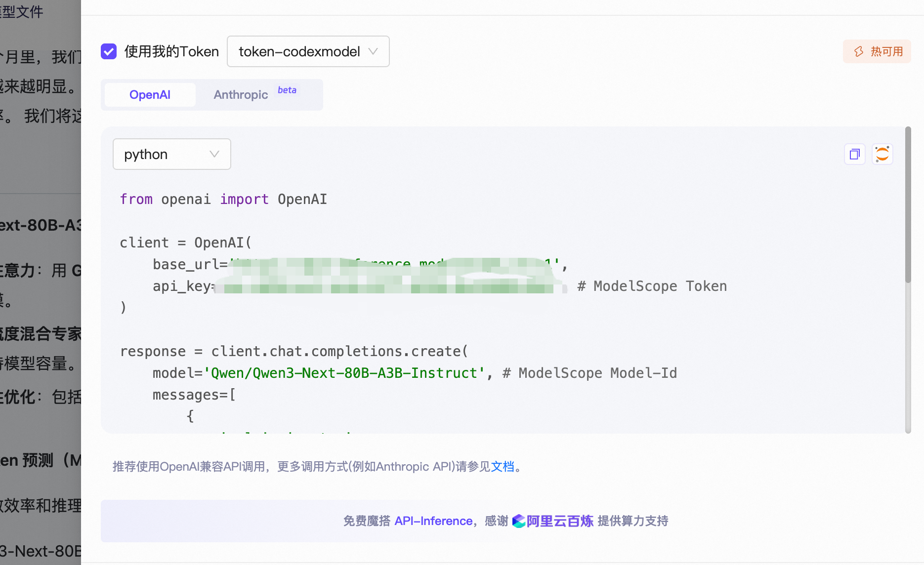
Task: Click the 热可用 availability badge
Action: click(877, 51)
